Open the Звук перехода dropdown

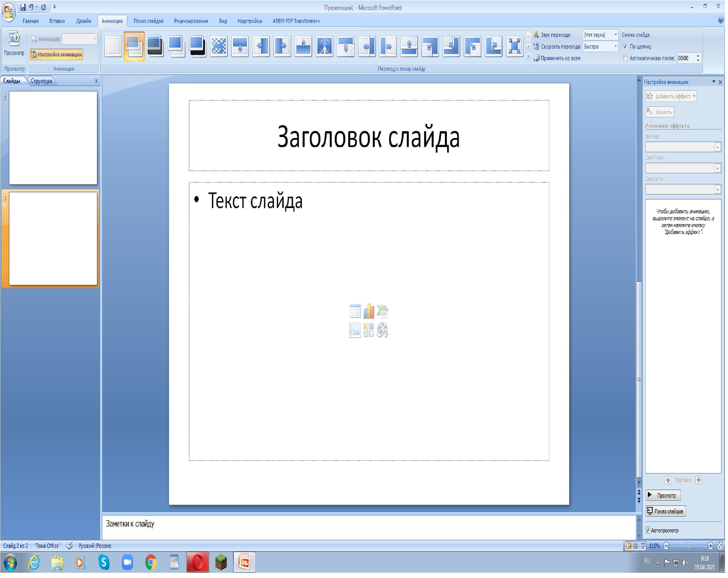tap(616, 35)
